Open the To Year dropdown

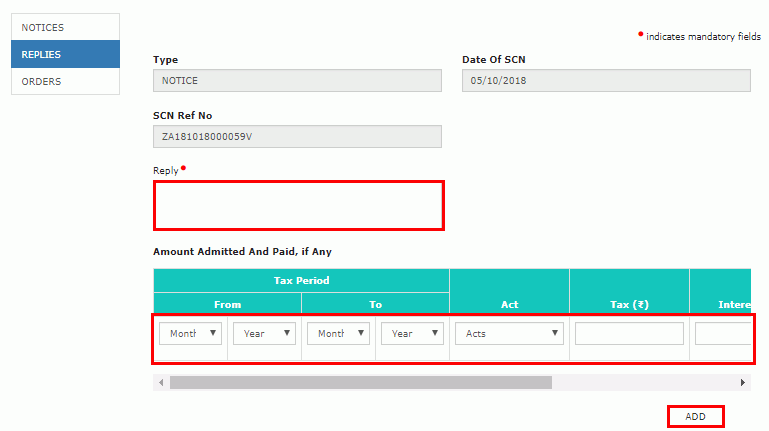[412, 333]
